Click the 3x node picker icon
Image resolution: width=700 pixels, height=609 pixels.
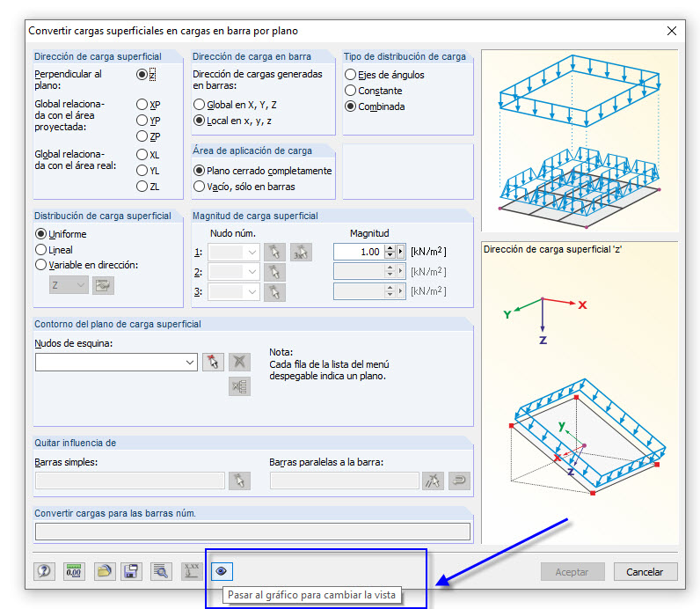(301, 252)
